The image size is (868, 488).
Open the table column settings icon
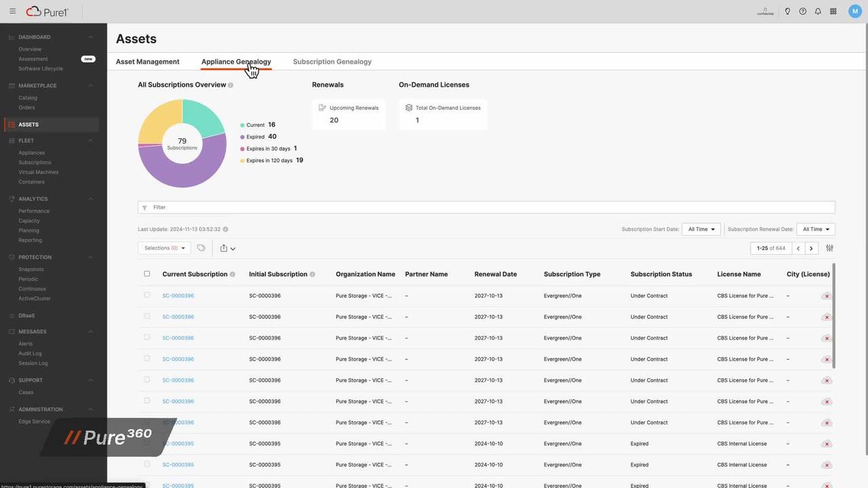(829, 248)
